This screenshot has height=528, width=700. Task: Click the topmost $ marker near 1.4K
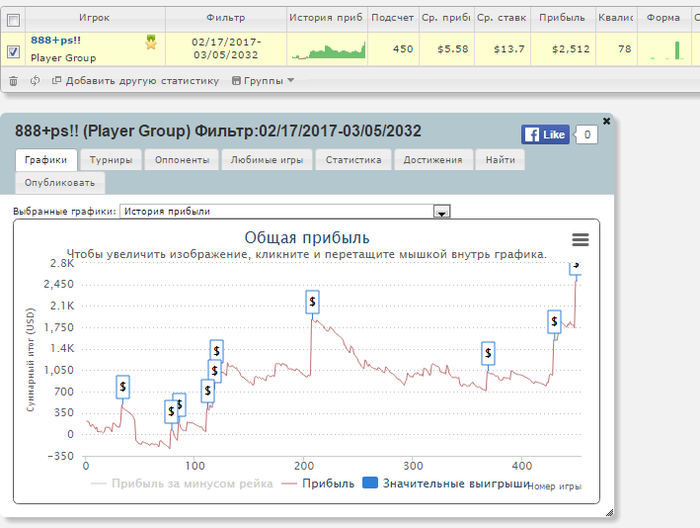click(217, 351)
